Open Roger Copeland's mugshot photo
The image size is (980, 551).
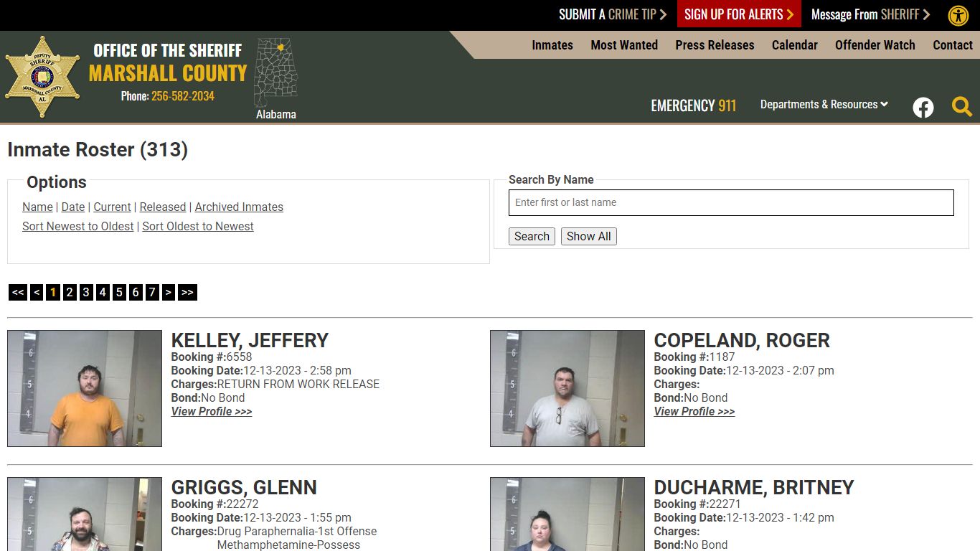click(567, 388)
